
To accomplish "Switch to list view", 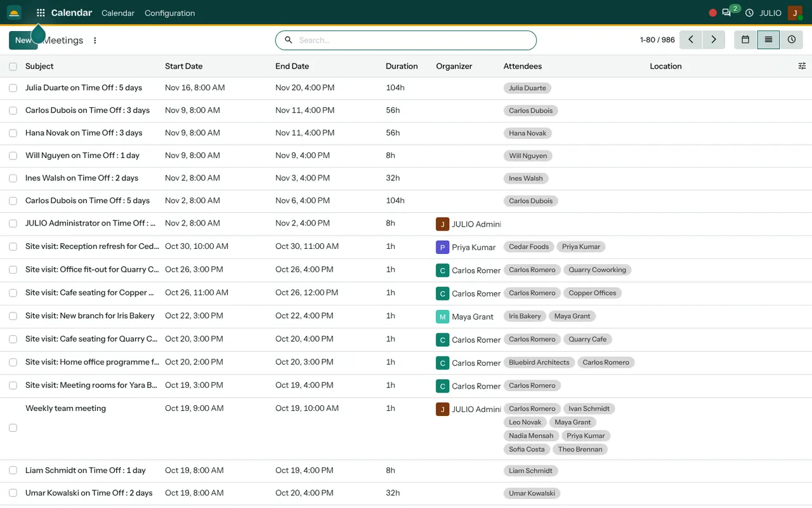I will click(x=768, y=39).
